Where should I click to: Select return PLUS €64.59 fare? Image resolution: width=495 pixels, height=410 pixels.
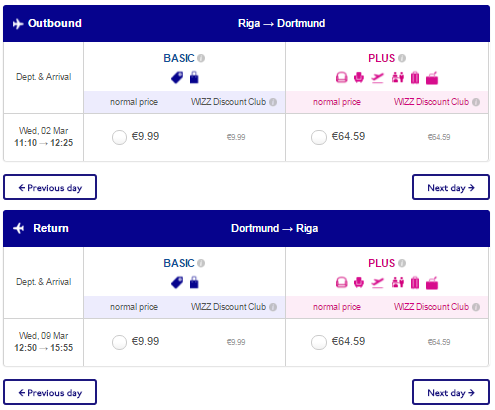[x=319, y=342]
